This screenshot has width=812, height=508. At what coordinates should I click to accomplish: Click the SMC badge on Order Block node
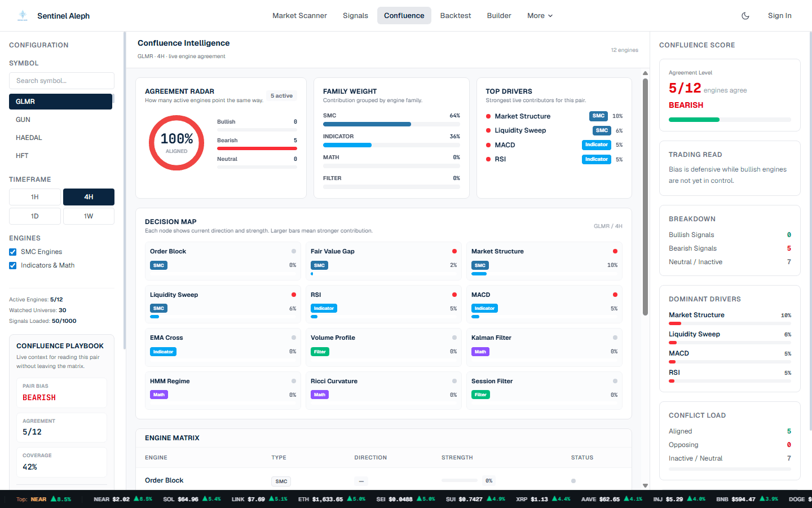point(158,265)
